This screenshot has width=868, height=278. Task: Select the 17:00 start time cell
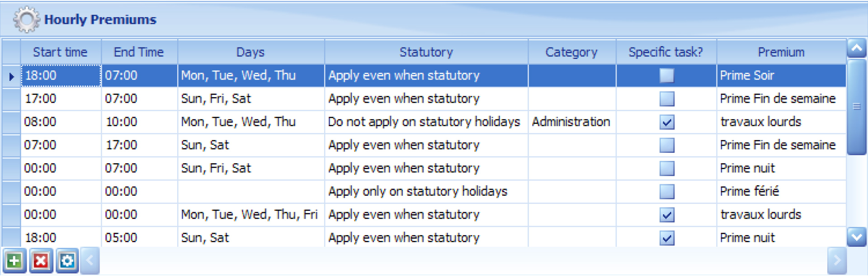[61, 99]
